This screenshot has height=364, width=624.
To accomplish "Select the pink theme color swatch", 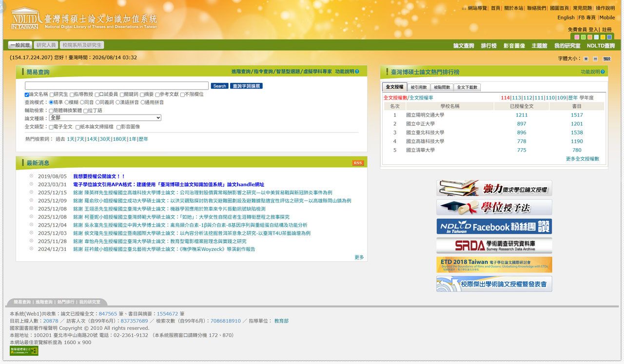I will coord(577,37).
